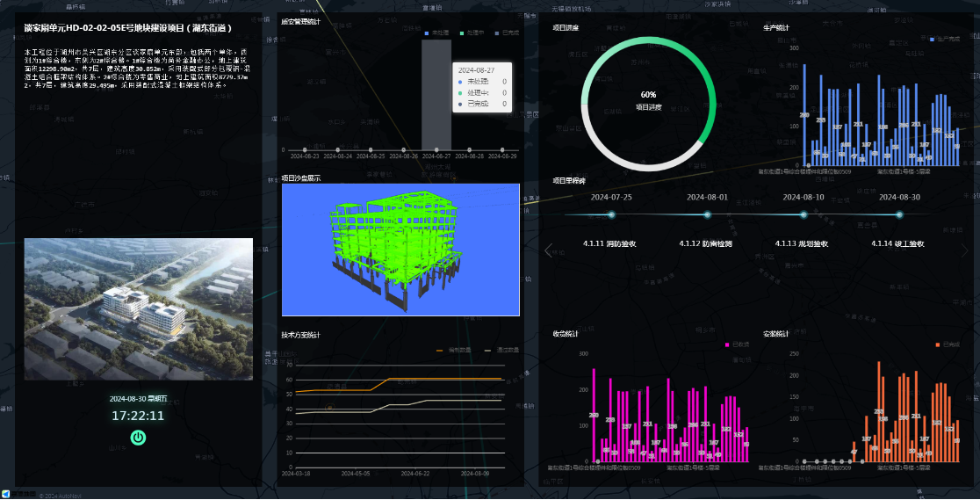Toggle the orange legend in 安装统计 chart

pyautogui.click(x=948, y=345)
